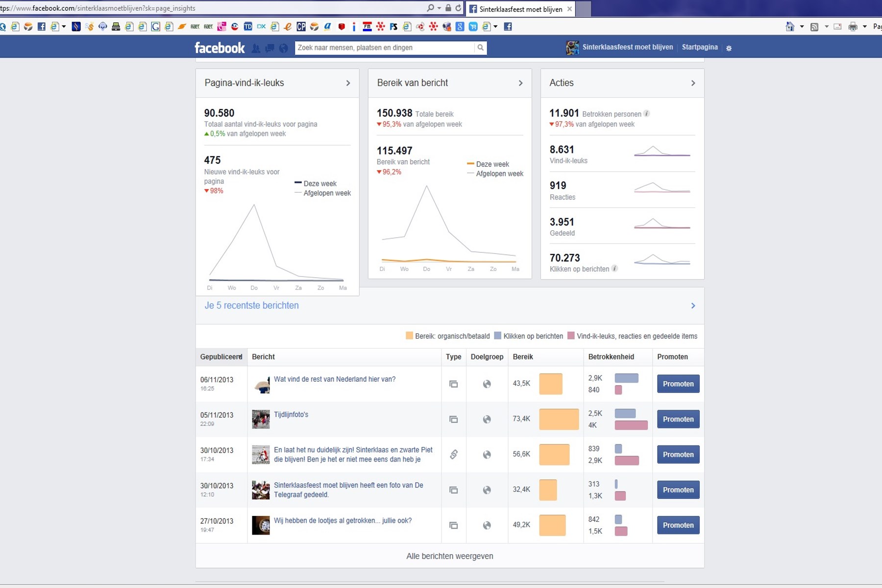Open the blue Google 8 favorite icon

(460, 26)
